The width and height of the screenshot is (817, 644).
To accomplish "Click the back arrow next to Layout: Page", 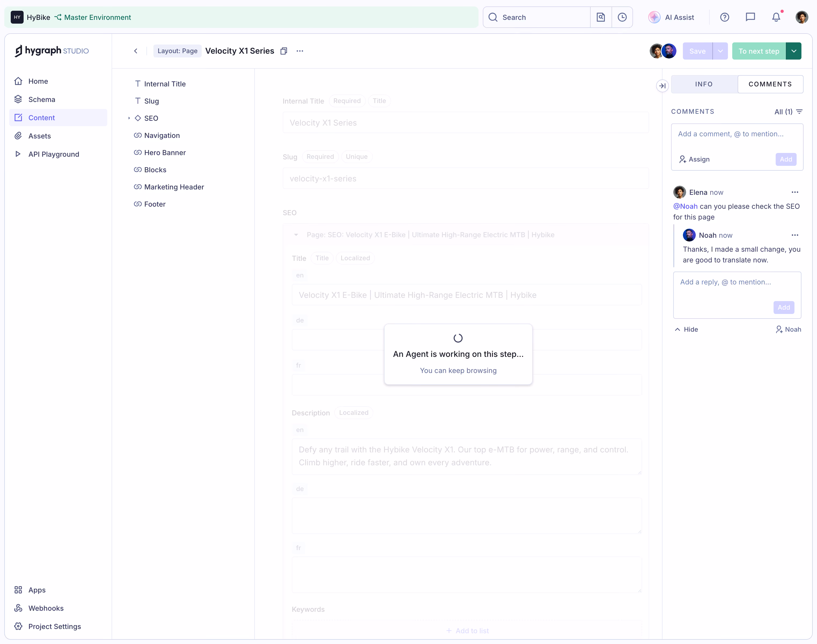I will click(136, 51).
